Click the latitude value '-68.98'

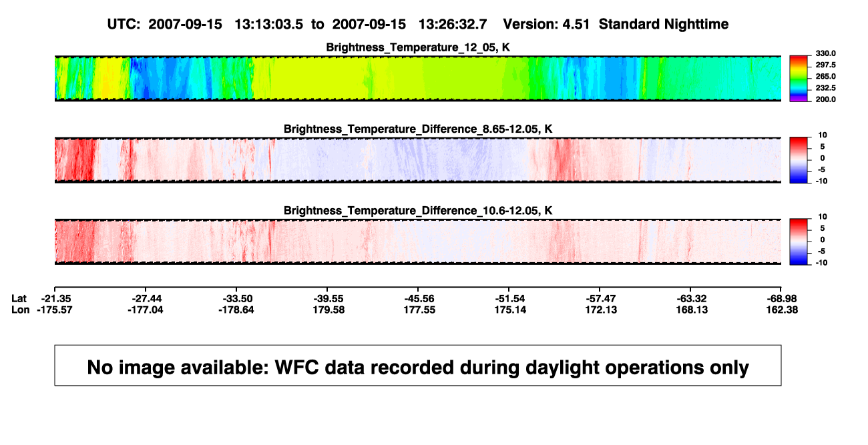tap(783, 298)
